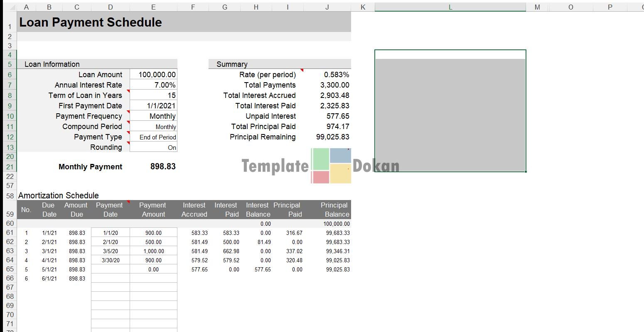Image resolution: width=644 pixels, height=332 pixels.
Task: Select the Principal Remaining value in Summary
Action: coord(332,137)
